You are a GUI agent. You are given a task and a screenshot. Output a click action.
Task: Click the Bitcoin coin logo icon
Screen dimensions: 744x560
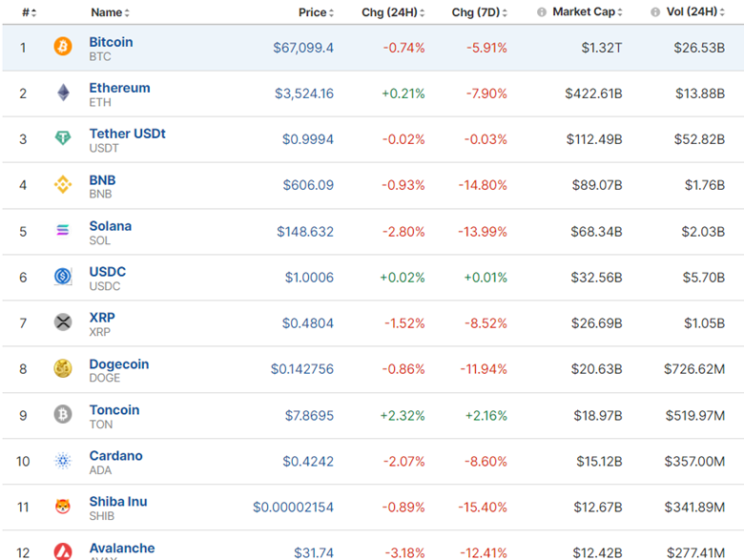(x=63, y=47)
